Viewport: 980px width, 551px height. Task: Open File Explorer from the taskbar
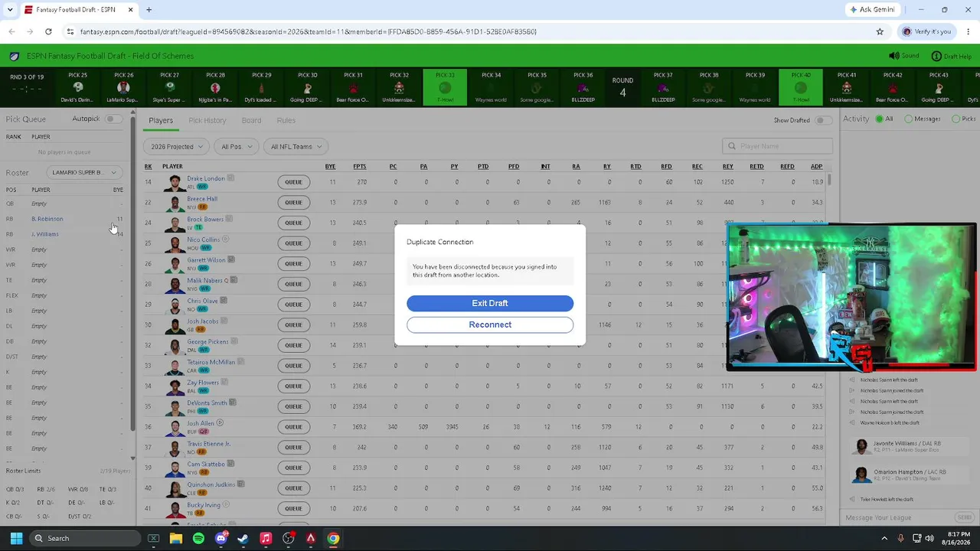click(175, 538)
